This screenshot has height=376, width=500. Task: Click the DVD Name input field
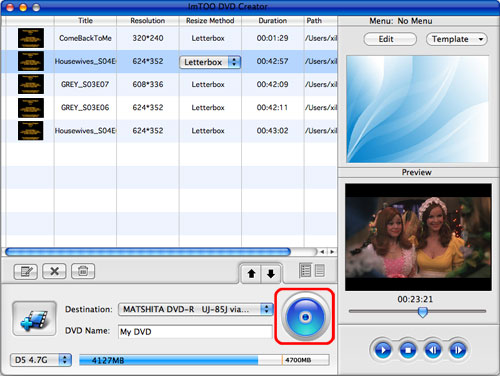[x=195, y=332]
